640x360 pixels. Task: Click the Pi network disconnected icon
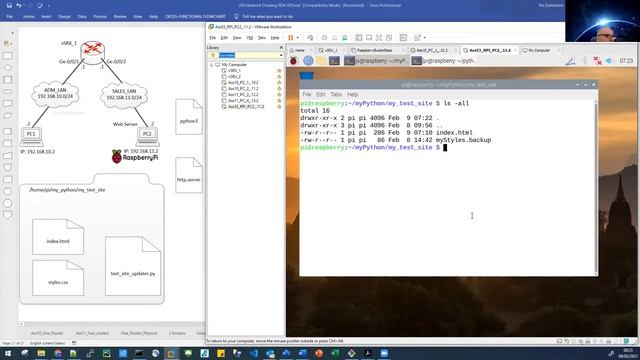point(598,61)
